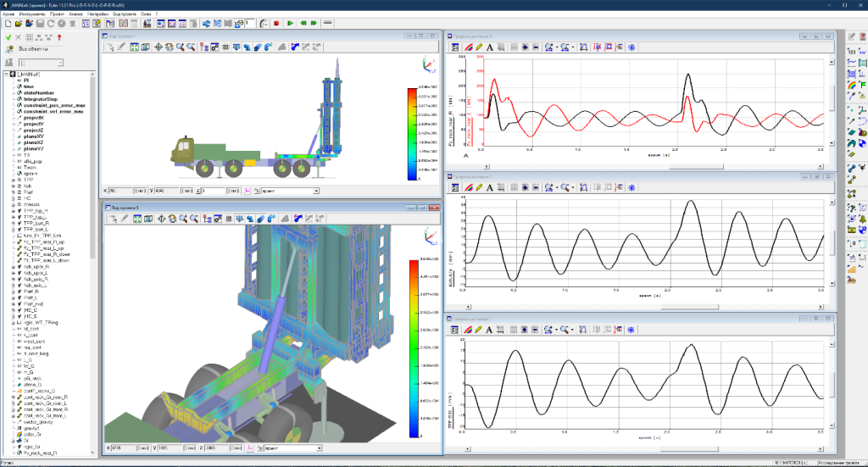Click the rainbow color icon in graph 2 toolbar
868x467 pixels.
468,187
